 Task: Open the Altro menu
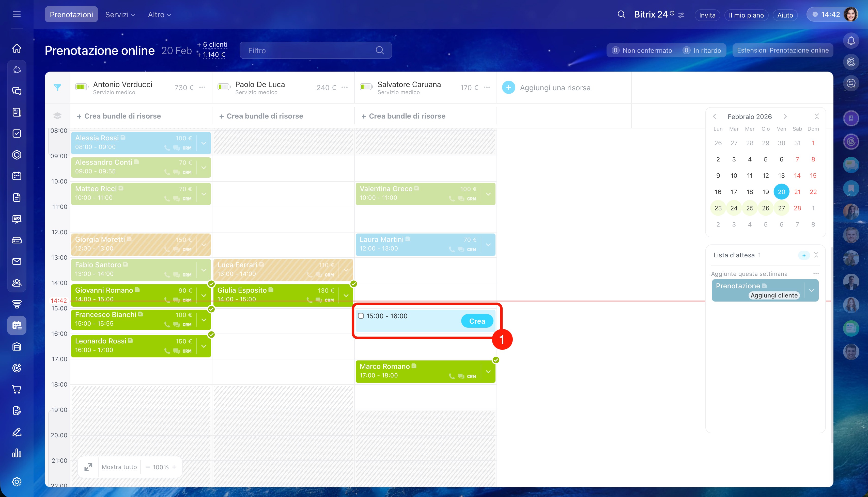(159, 15)
